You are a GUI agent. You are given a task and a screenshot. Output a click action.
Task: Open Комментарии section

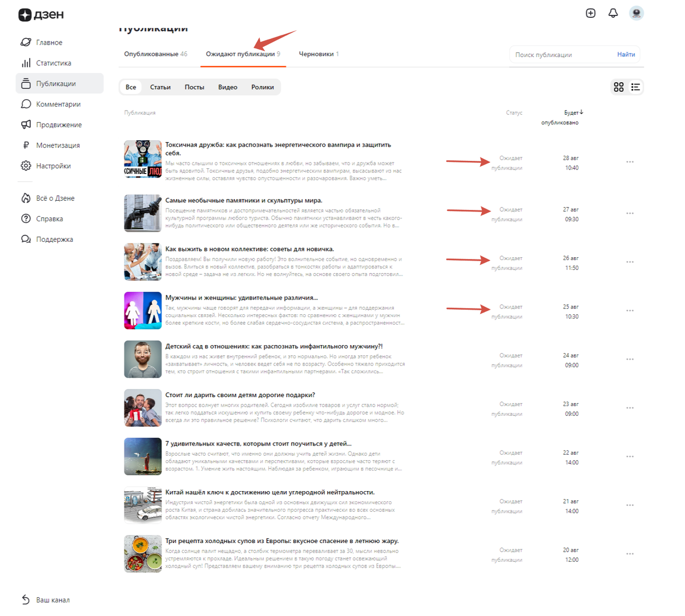(x=59, y=104)
